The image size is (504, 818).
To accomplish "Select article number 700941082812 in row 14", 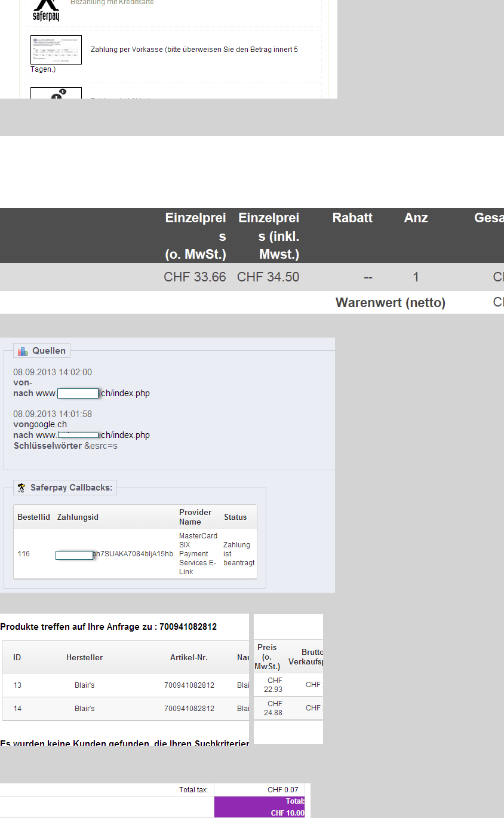I will 189,709.
